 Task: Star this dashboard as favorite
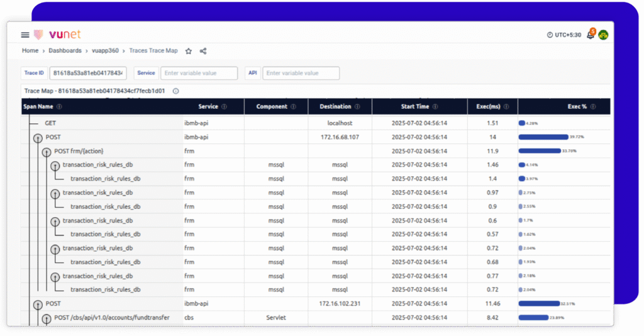[x=188, y=51]
